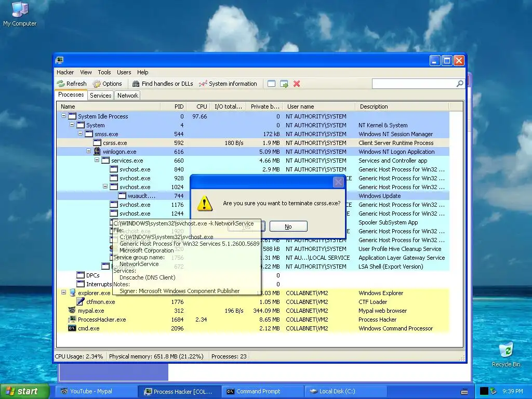Click the Physical memory status entry
The width and height of the screenshot is (532, 399).
[156, 356]
